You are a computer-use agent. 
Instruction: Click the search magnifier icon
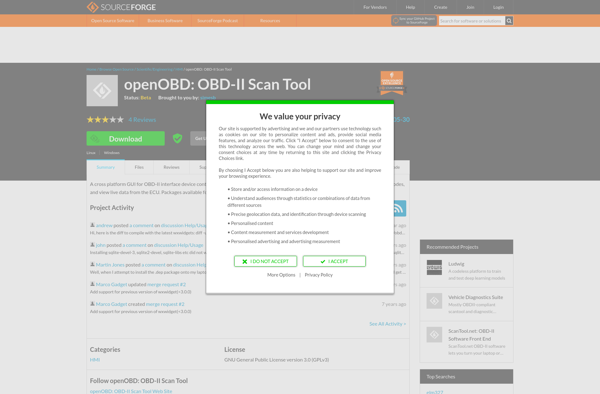coord(509,21)
